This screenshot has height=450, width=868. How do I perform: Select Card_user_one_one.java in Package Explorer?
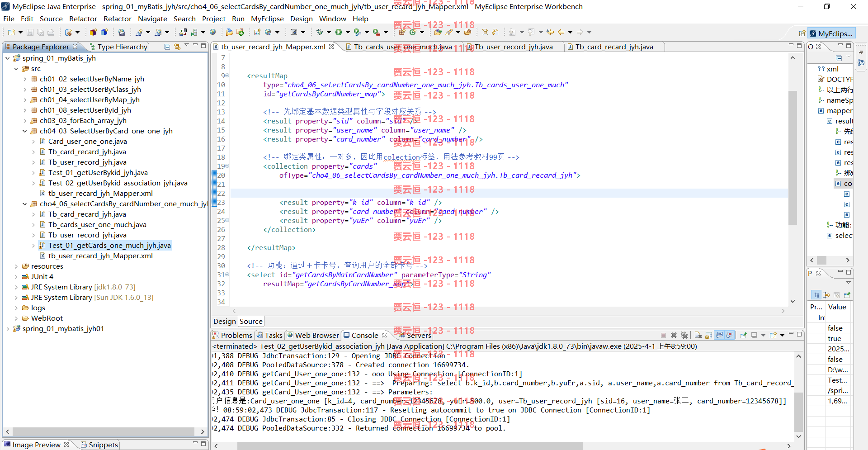[x=88, y=142]
